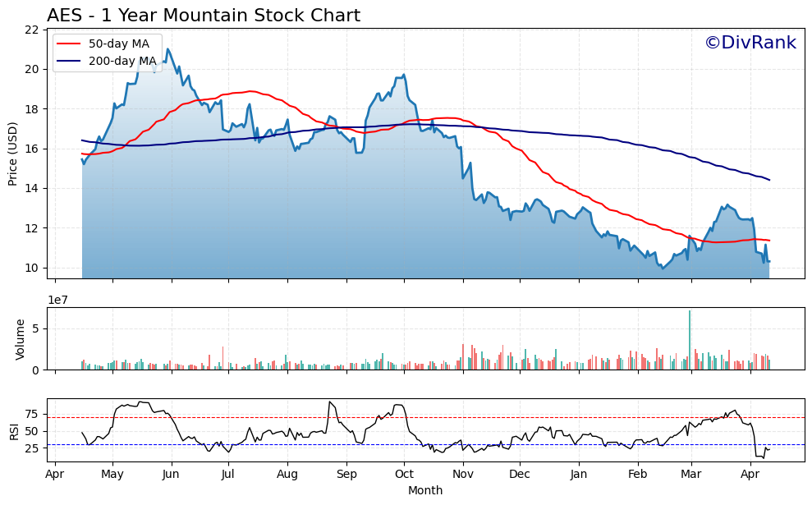
Task: Click the price axis tick label "22"
Action: pyautogui.click(x=32, y=30)
